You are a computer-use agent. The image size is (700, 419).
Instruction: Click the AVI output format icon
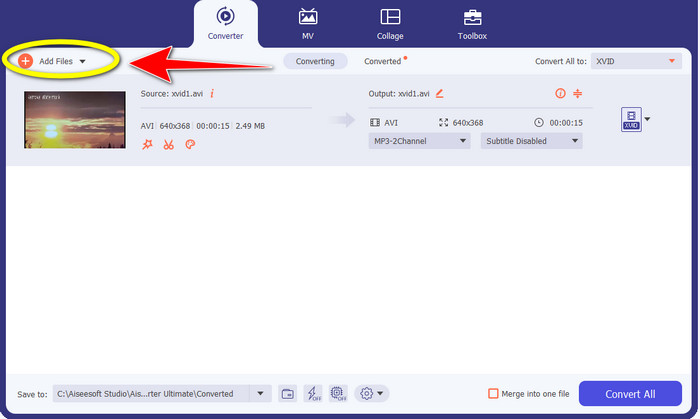tap(375, 122)
